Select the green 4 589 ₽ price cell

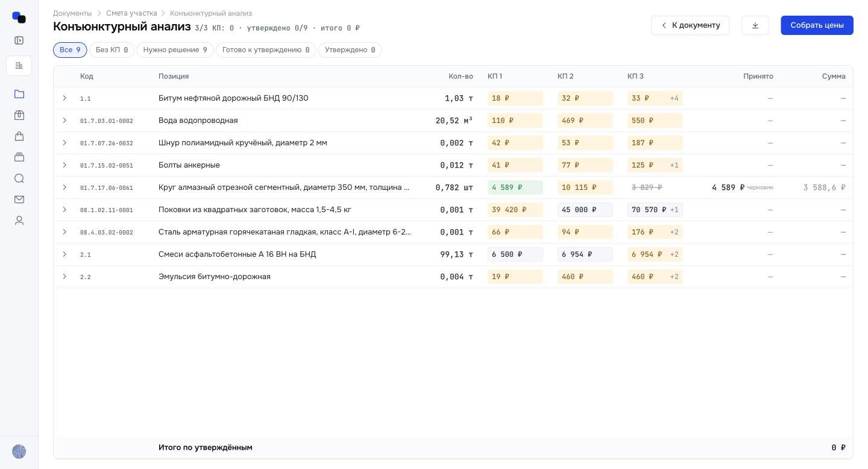pos(515,187)
